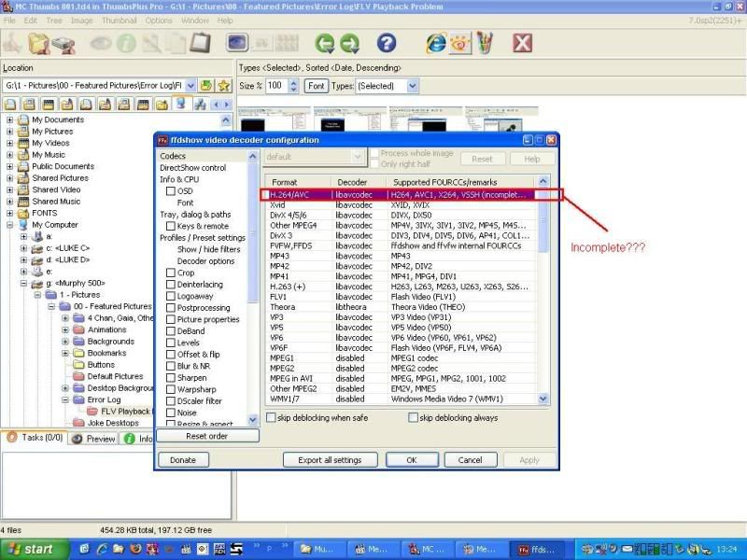Click the first thumbnail in file view
The image size is (747, 560).
click(x=274, y=119)
